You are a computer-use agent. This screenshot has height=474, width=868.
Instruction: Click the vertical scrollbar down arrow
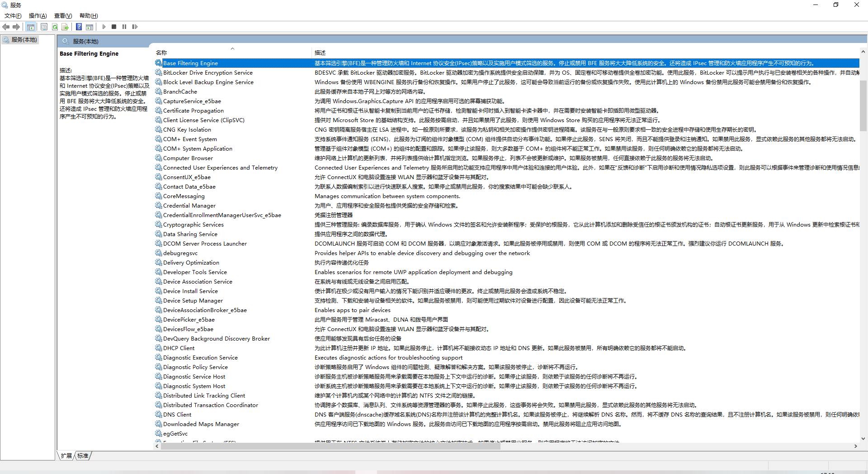(863, 438)
